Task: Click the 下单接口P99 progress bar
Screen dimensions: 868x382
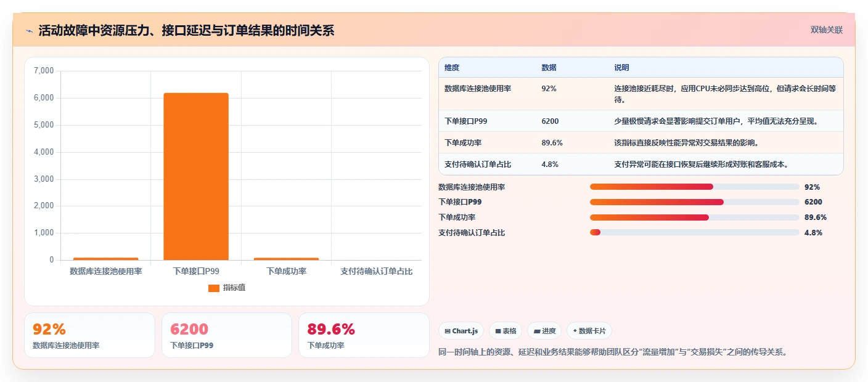Action: coord(694,202)
